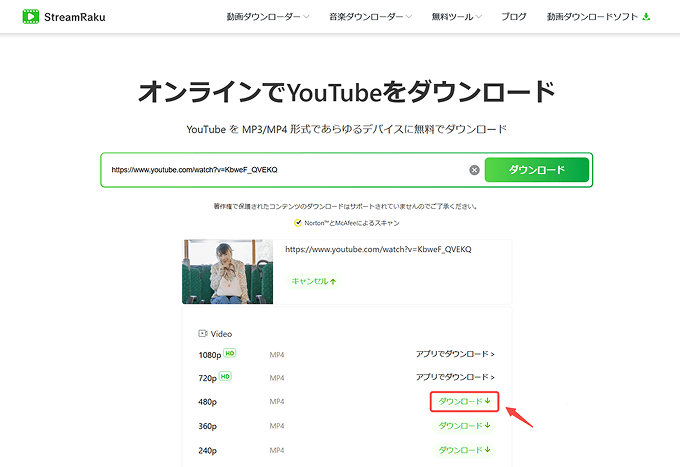Click the green download arrow icon in header
This screenshot has height=467, width=680.
pyautogui.click(x=646, y=17)
